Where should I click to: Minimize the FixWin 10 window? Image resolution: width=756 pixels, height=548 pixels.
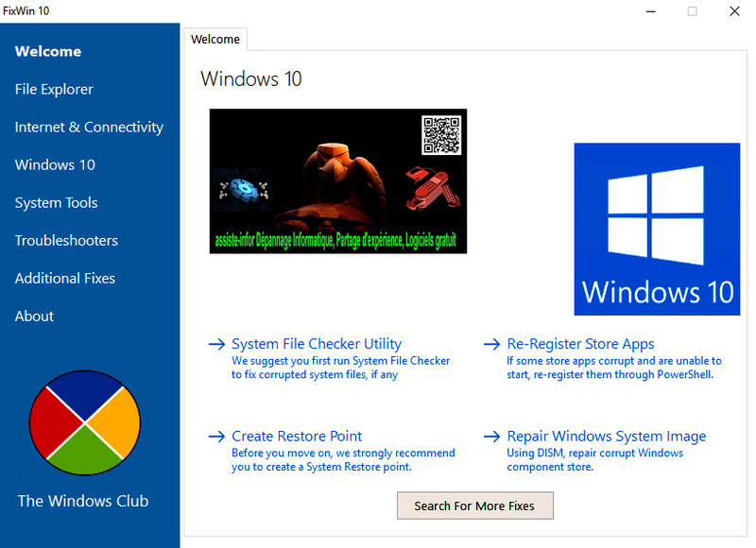[x=651, y=11]
